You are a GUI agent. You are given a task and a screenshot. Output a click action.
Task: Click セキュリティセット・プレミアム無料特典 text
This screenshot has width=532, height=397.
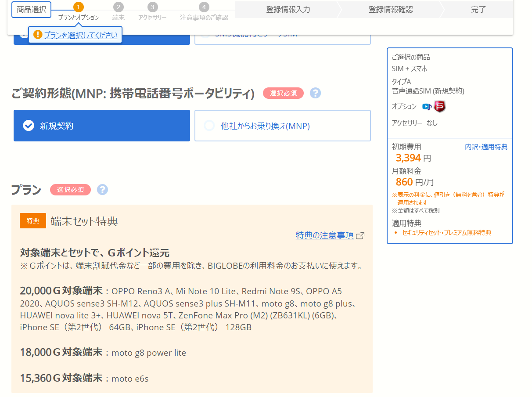(x=446, y=233)
